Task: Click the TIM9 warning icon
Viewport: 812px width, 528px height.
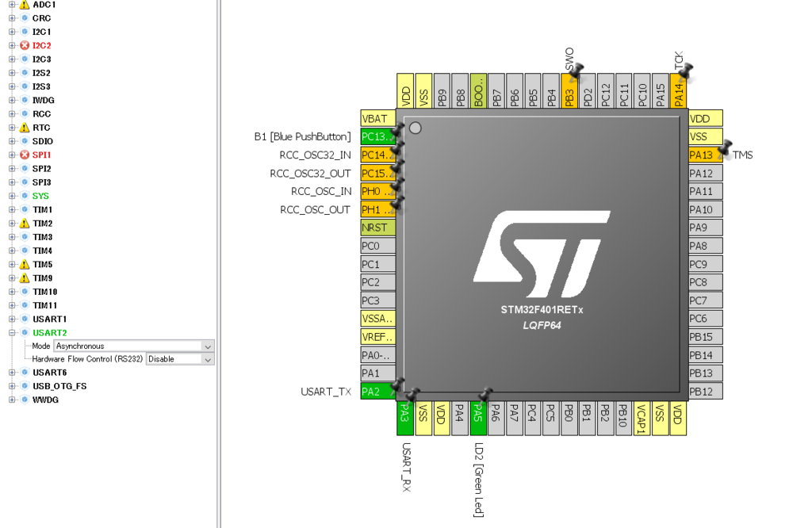Action: 25,278
